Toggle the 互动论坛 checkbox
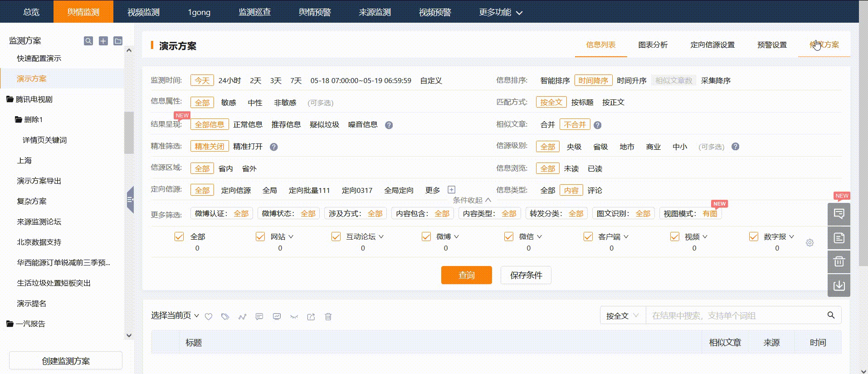Image resolution: width=868 pixels, height=374 pixels. click(x=336, y=236)
